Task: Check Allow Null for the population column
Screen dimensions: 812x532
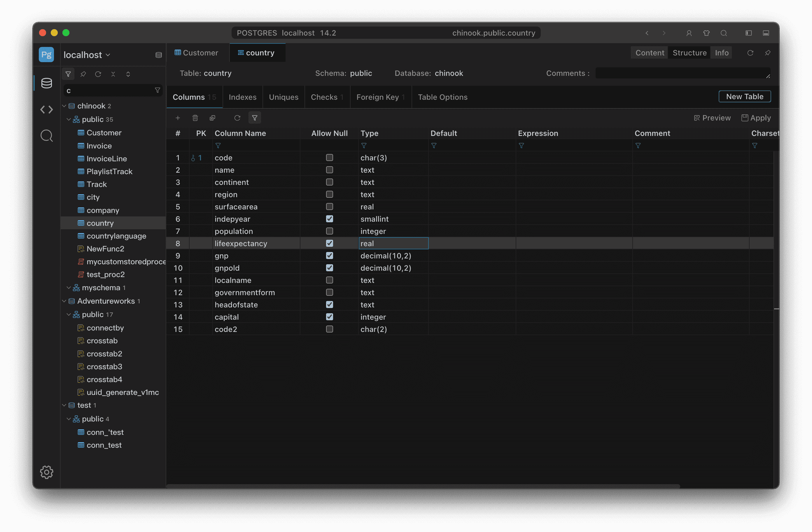Action: 329,231
